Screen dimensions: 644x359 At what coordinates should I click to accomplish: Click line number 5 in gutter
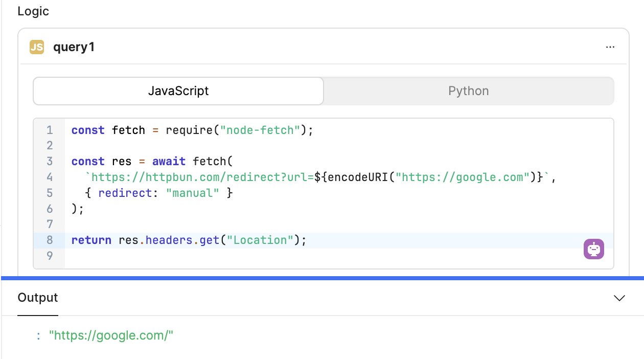(x=50, y=193)
